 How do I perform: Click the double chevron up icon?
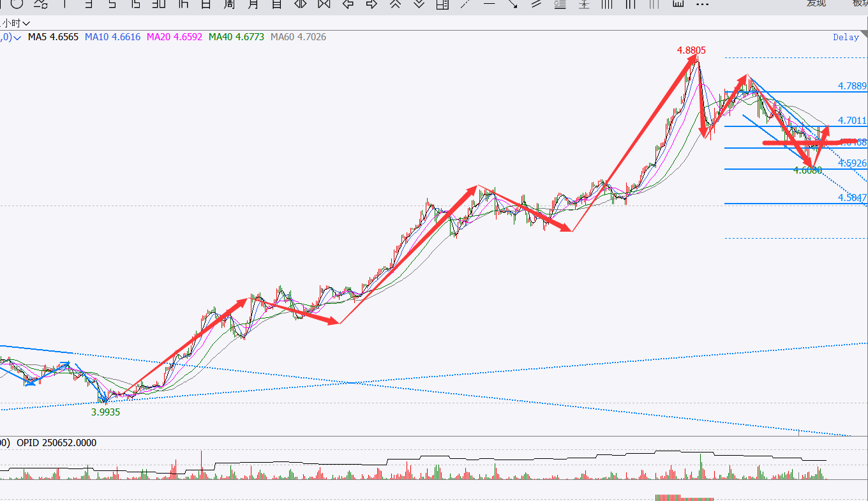click(x=395, y=4)
